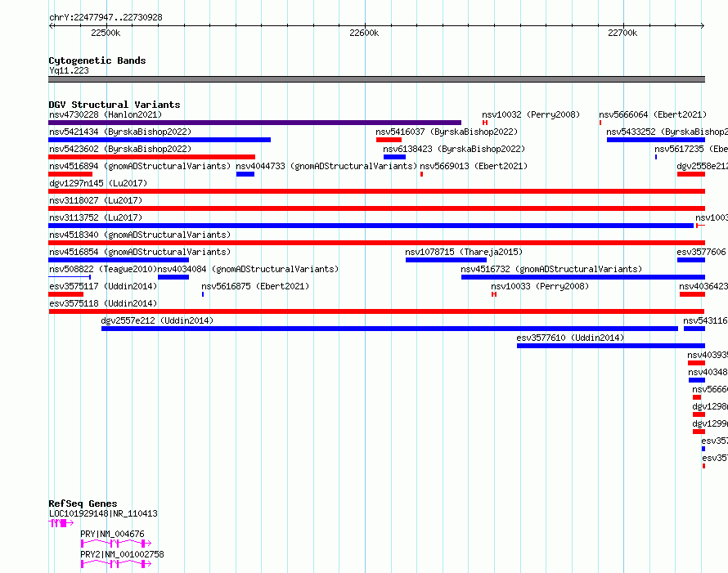Click the chrY:22477947..22730928 coordinates text
This screenshot has width=728, height=573.
[106, 17]
